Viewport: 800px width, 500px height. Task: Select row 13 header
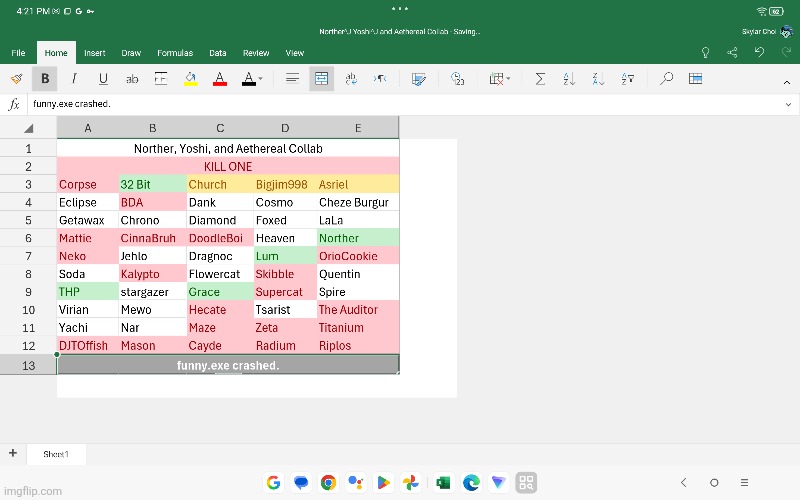click(29, 365)
